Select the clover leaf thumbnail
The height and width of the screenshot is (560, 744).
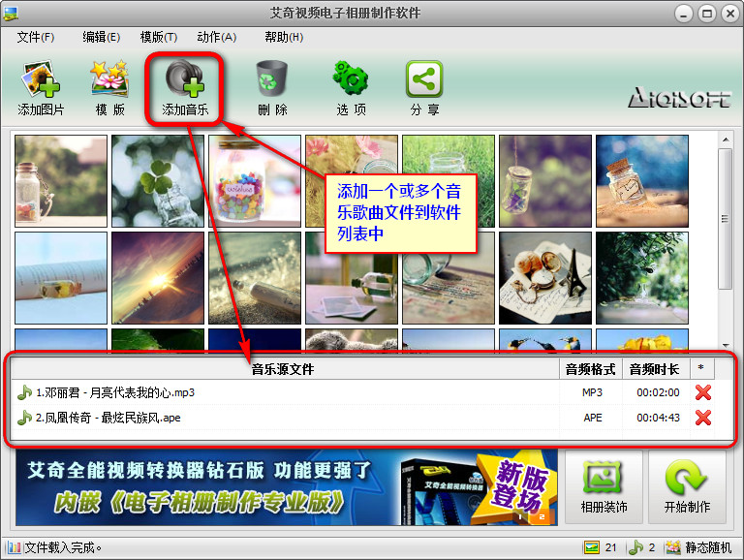coord(158,181)
